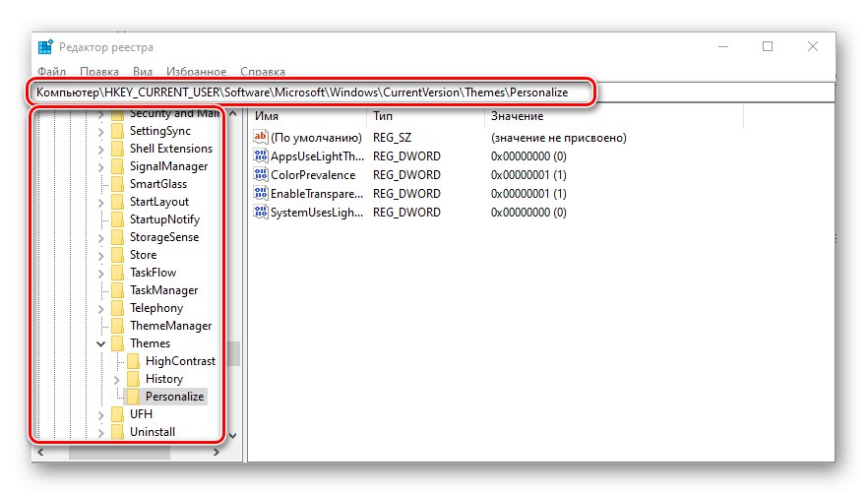Open the Вид menu

click(x=143, y=72)
